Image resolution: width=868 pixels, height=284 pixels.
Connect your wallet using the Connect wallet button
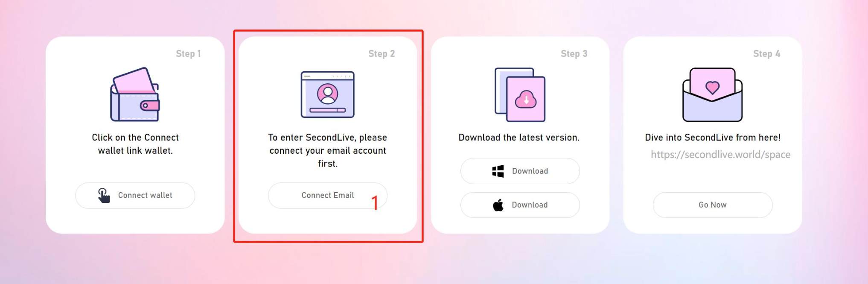coord(135,196)
